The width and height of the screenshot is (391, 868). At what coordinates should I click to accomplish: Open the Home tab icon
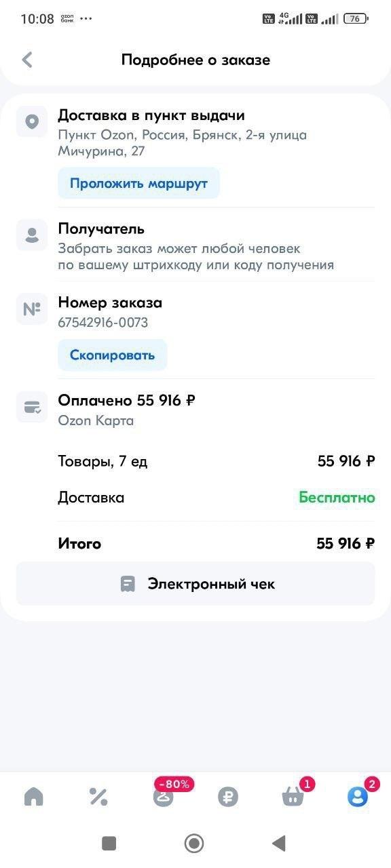[33, 796]
